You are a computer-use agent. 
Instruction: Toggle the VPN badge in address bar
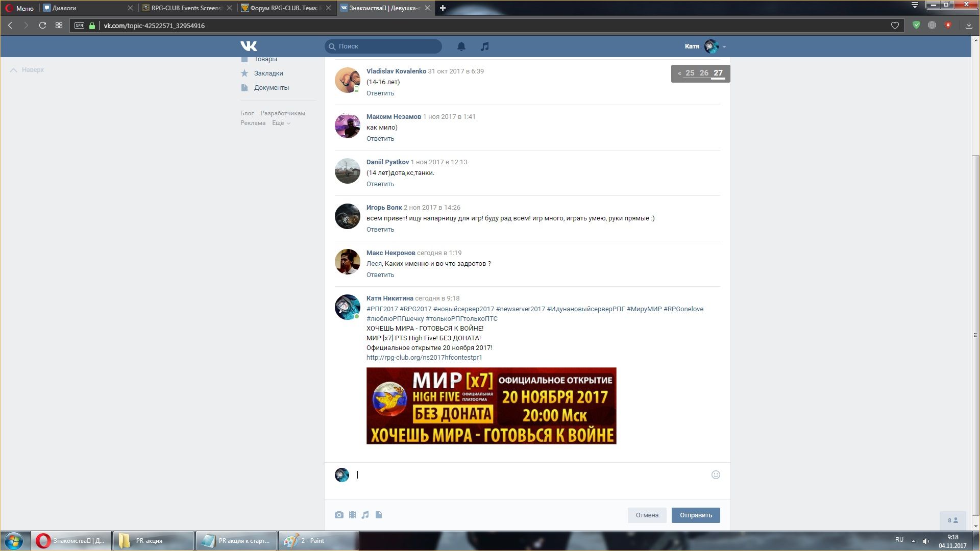click(79, 26)
